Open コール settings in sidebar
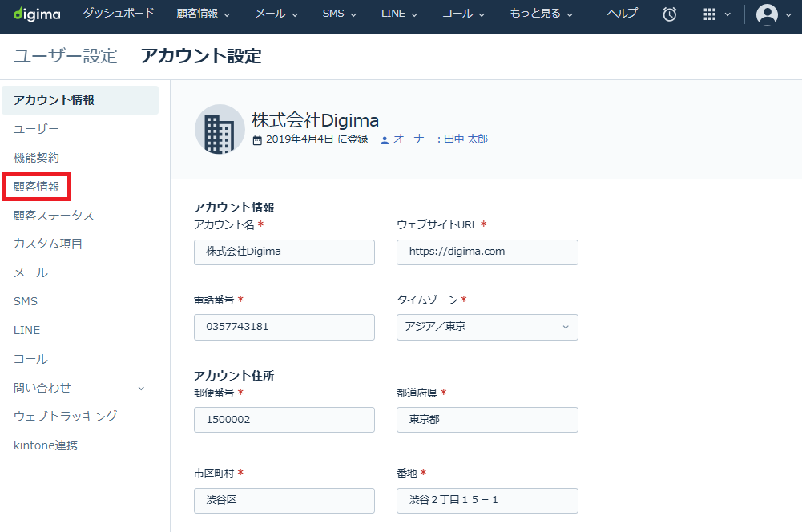Screen dimensions: 802x532 (x=30, y=359)
